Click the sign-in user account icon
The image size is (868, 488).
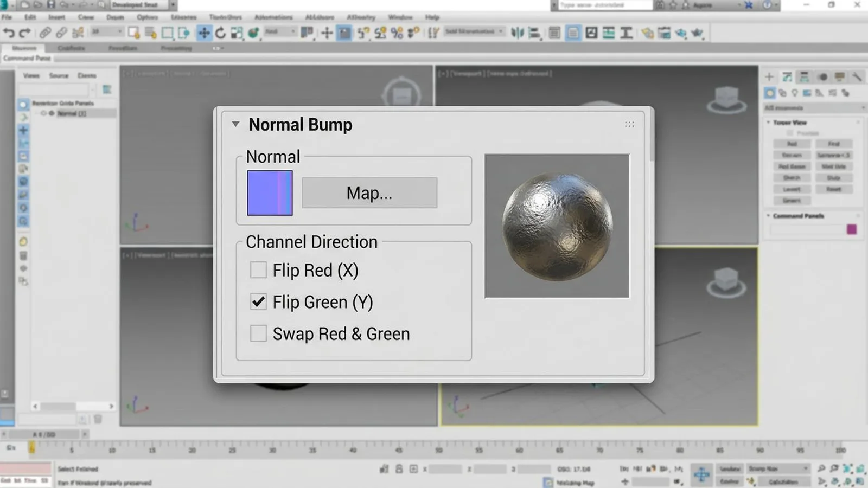(686, 5)
